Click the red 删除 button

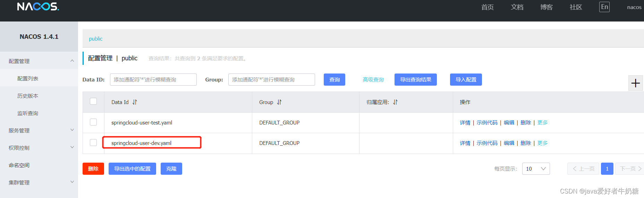coord(93,169)
